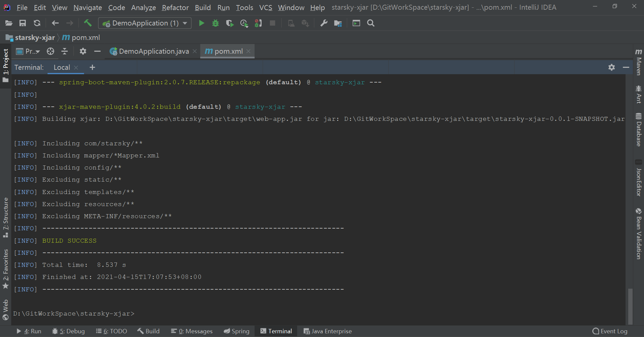Screen dimensions: 644x337
Task: Open the DemoApplication (1) run configuration dropdown
Action: click(x=145, y=23)
